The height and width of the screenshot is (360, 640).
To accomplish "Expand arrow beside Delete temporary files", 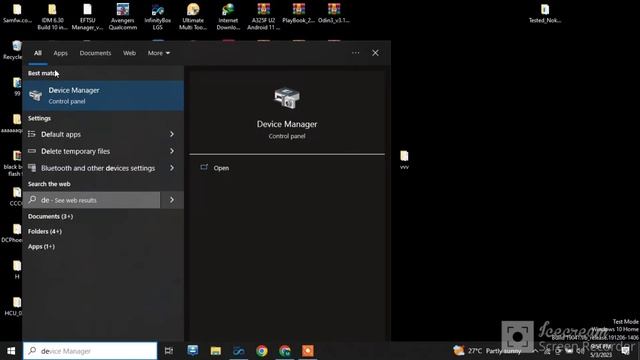I will tap(172, 151).
